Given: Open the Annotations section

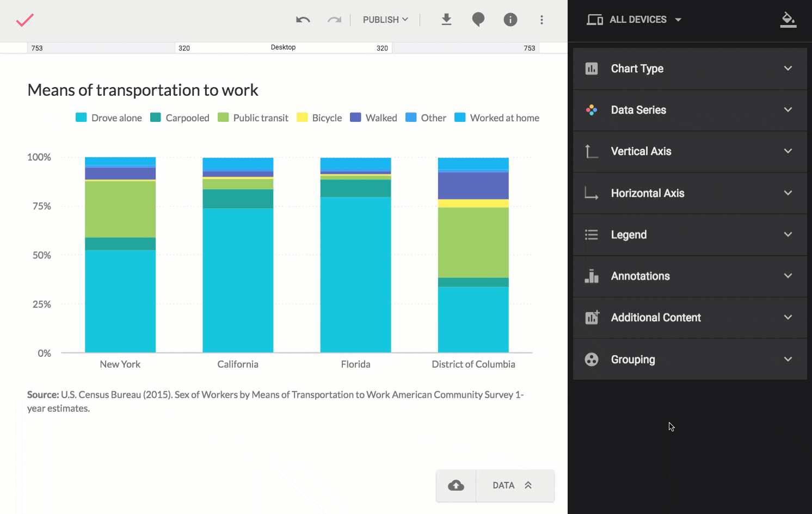Looking at the screenshot, I should pyautogui.click(x=690, y=276).
